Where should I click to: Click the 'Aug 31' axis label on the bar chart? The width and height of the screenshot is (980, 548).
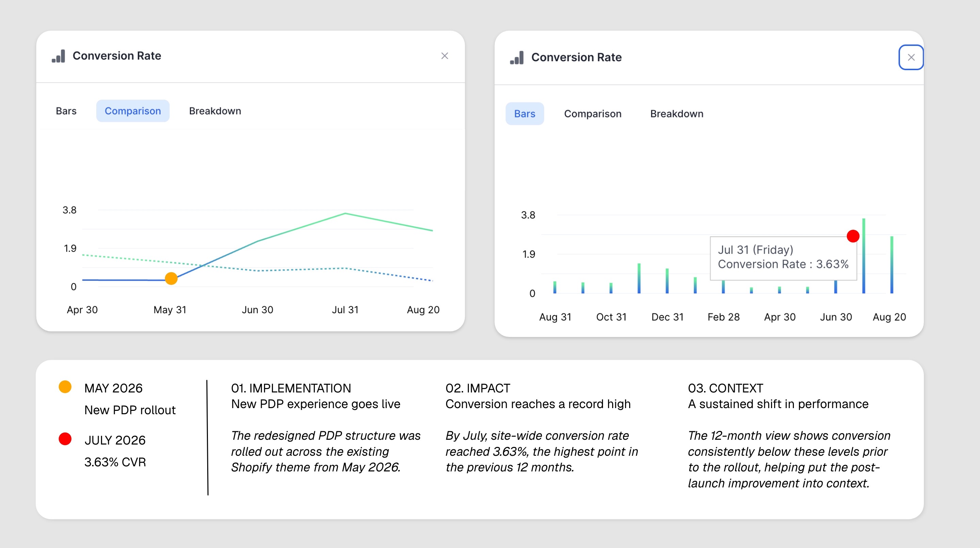(x=555, y=317)
